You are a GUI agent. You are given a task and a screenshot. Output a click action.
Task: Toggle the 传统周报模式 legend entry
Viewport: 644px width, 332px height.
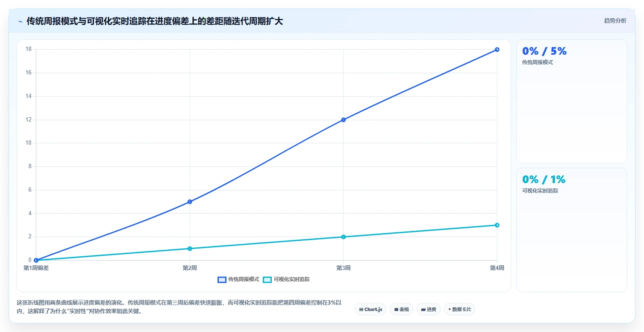pyautogui.click(x=238, y=279)
